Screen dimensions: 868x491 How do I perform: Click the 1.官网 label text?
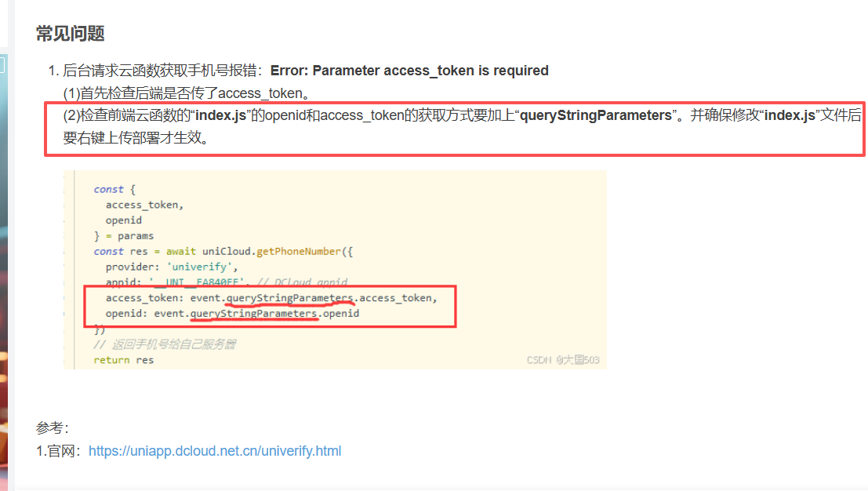point(60,451)
